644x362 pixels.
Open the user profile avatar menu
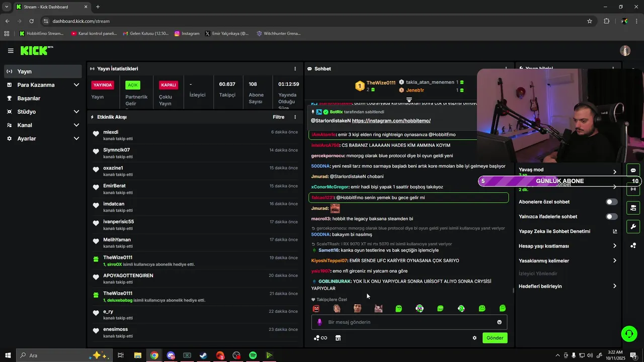click(625, 50)
